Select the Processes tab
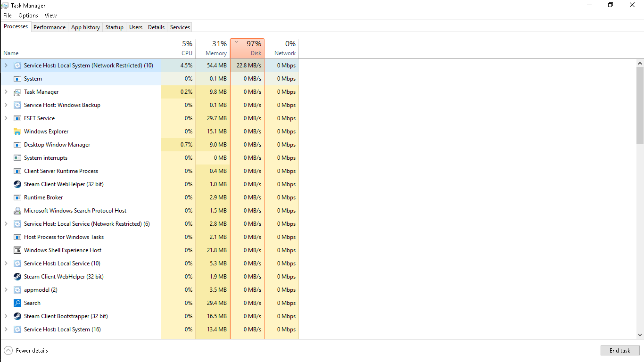The height and width of the screenshot is (362, 644). (x=16, y=26)
